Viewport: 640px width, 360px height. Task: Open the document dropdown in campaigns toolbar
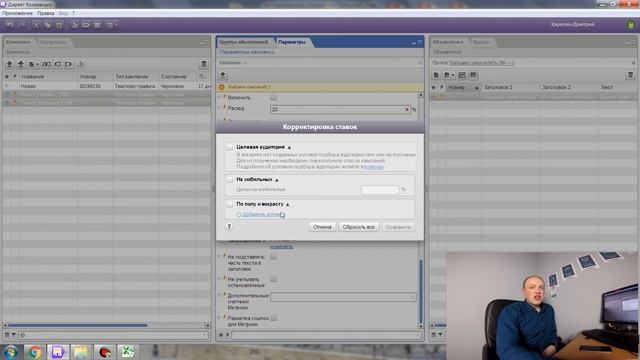34,64
